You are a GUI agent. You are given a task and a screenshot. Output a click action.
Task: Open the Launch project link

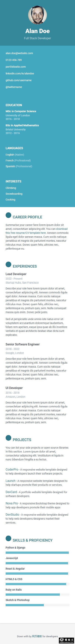click(10, 481)
